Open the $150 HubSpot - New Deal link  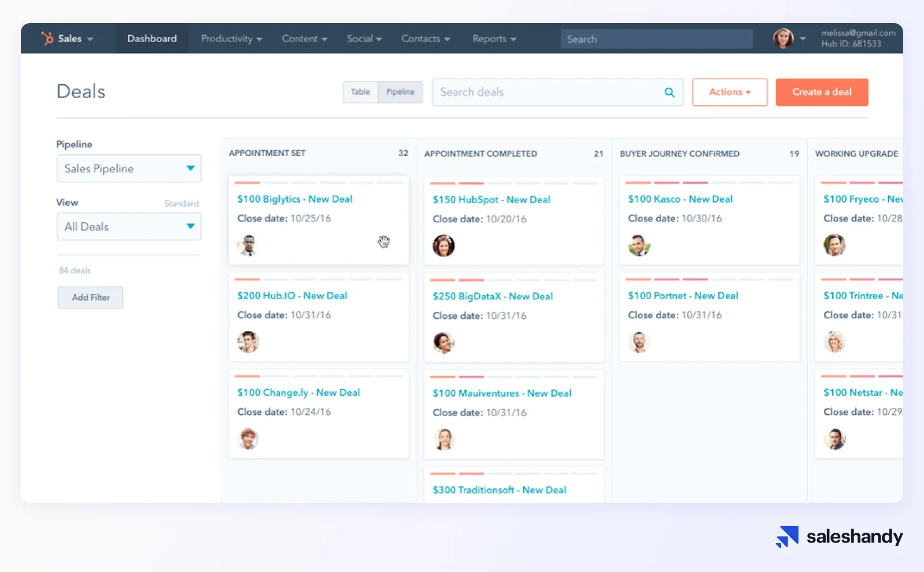491,199
